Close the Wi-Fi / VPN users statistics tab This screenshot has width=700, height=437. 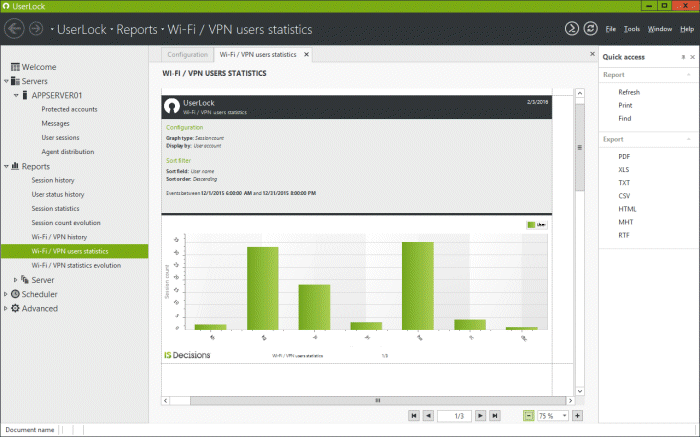click(306, 54)
